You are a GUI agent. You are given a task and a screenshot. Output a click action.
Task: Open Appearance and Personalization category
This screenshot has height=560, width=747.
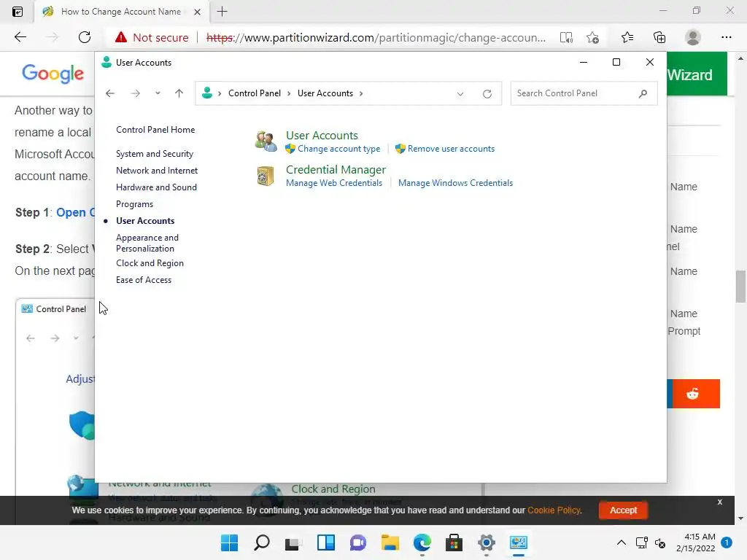(147, 243)
